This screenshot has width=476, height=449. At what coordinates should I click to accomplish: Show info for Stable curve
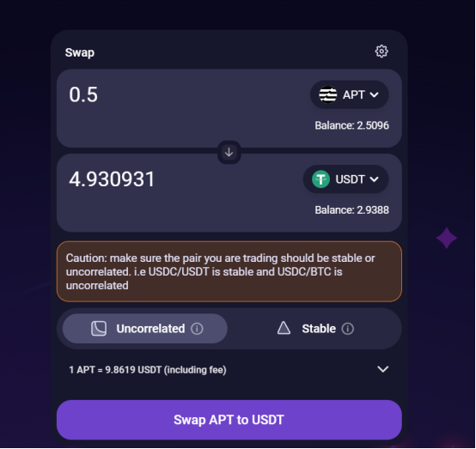coord(348,329)
